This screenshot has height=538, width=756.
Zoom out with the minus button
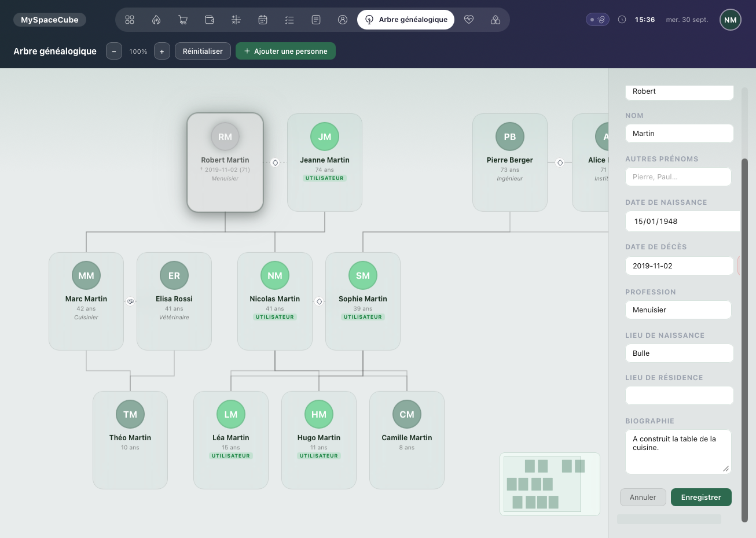(114, 51)
